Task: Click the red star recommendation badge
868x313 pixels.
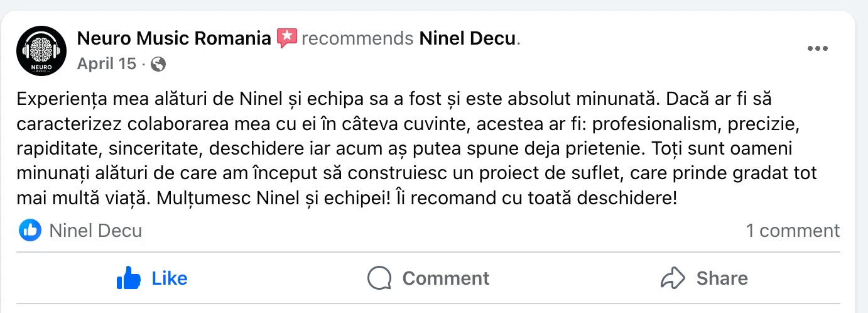Action: click(286, 38)
